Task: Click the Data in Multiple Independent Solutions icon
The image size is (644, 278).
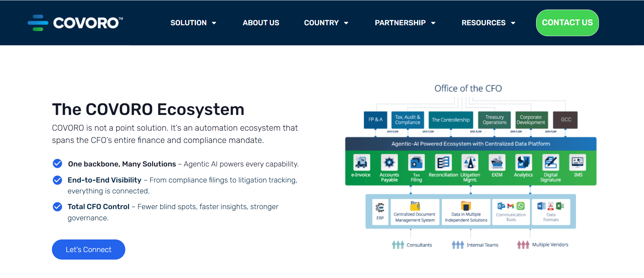Action: click(466, 206)
